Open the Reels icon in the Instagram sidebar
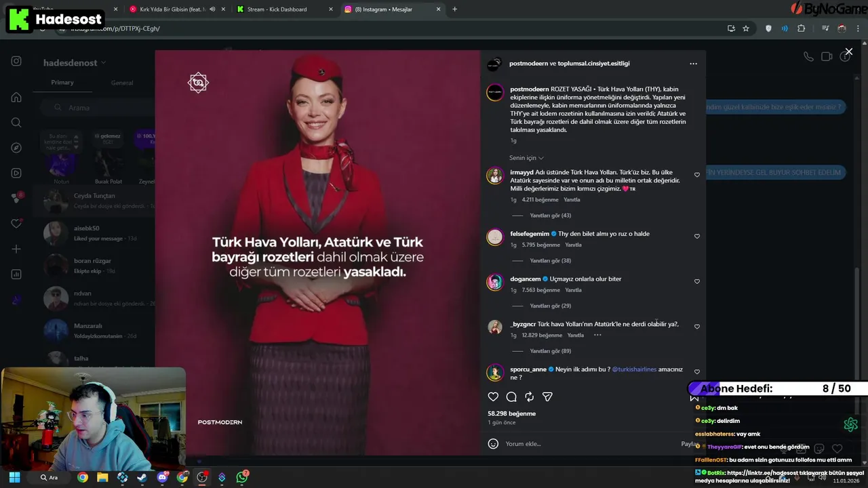 (16, 173)
